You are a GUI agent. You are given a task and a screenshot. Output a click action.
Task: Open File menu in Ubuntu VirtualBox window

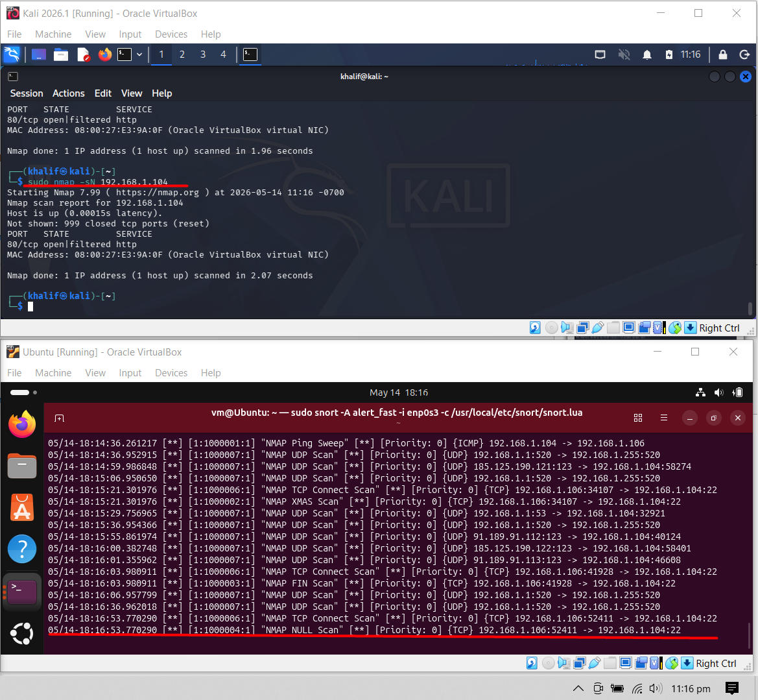[x=14, y=373]
